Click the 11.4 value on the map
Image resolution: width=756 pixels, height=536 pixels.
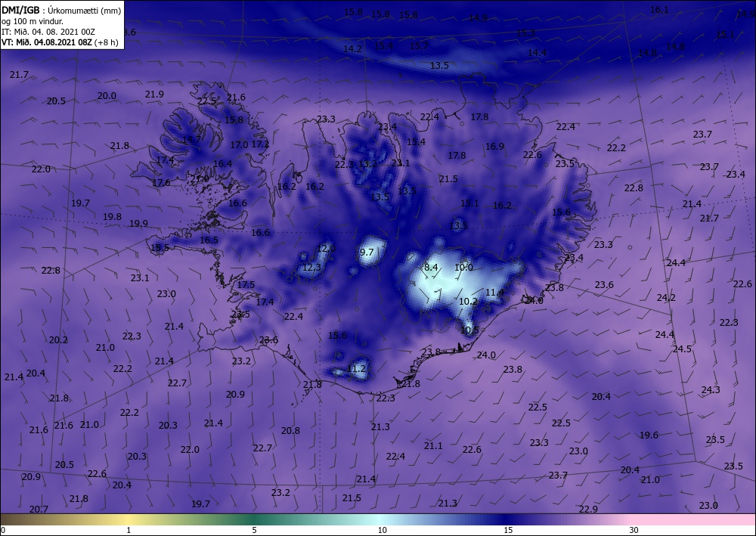(x=494, y=292)
